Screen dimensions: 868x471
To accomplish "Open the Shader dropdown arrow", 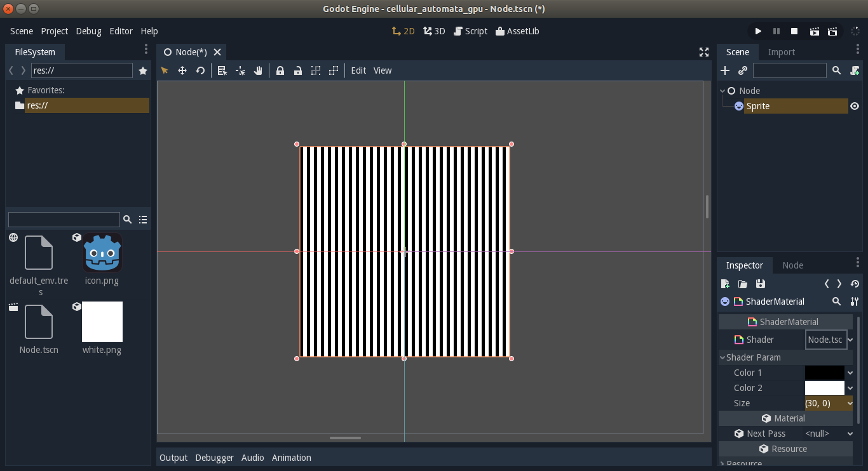I will click(850, 340).
